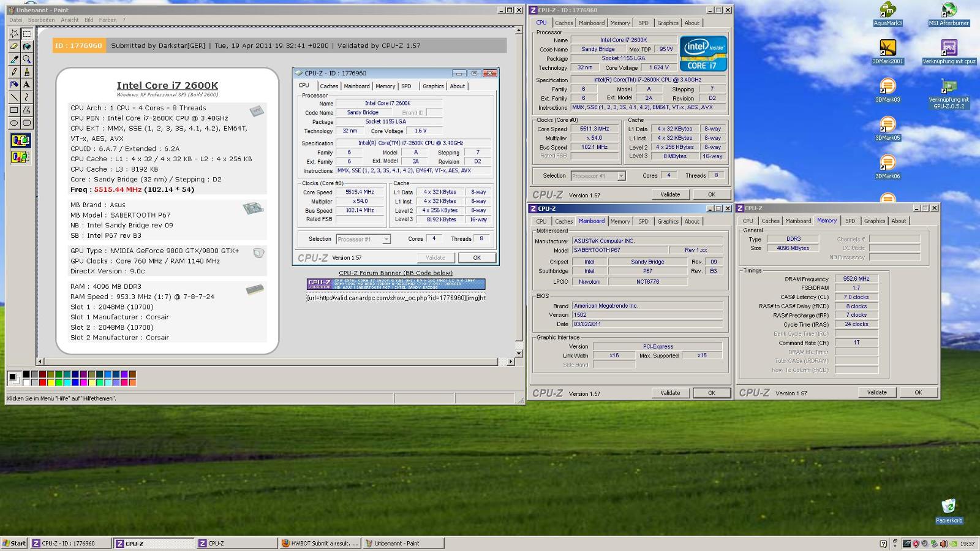Open the ? help menu in Paint
The image size is (980, 551).
coord(124,20)
